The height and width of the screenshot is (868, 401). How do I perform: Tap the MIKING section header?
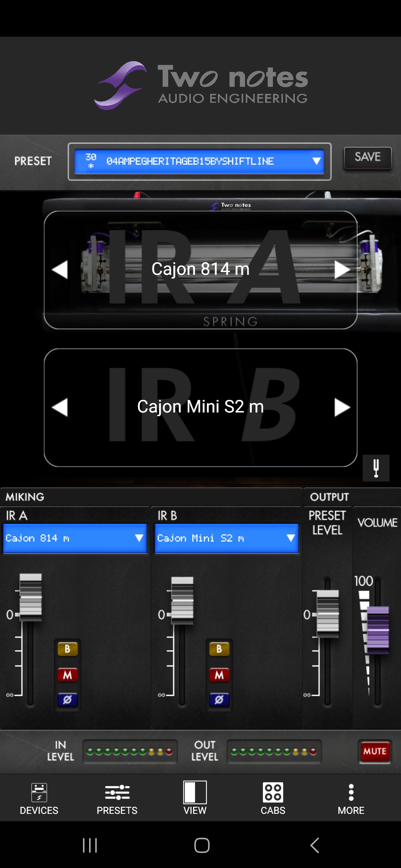pos(25,497)
